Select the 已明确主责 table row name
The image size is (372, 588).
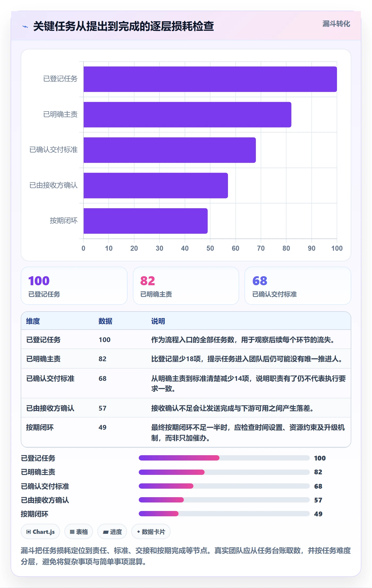coord(43,359)
